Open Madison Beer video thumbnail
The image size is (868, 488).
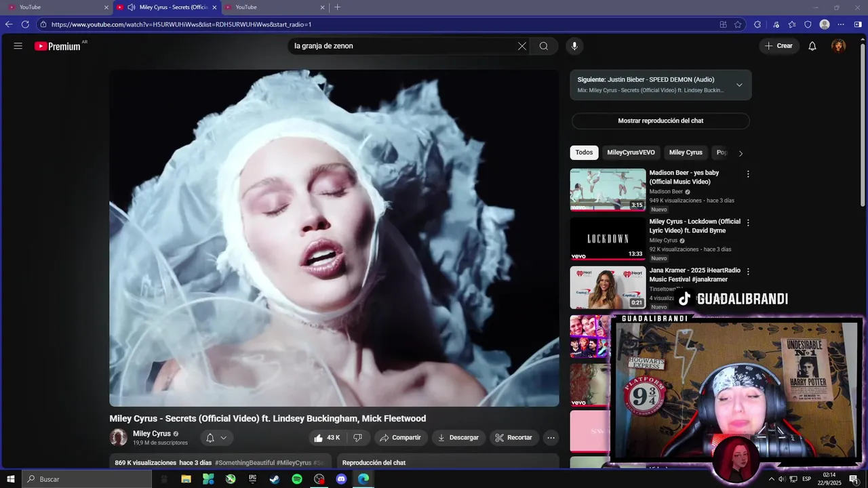tap(608, 190)
